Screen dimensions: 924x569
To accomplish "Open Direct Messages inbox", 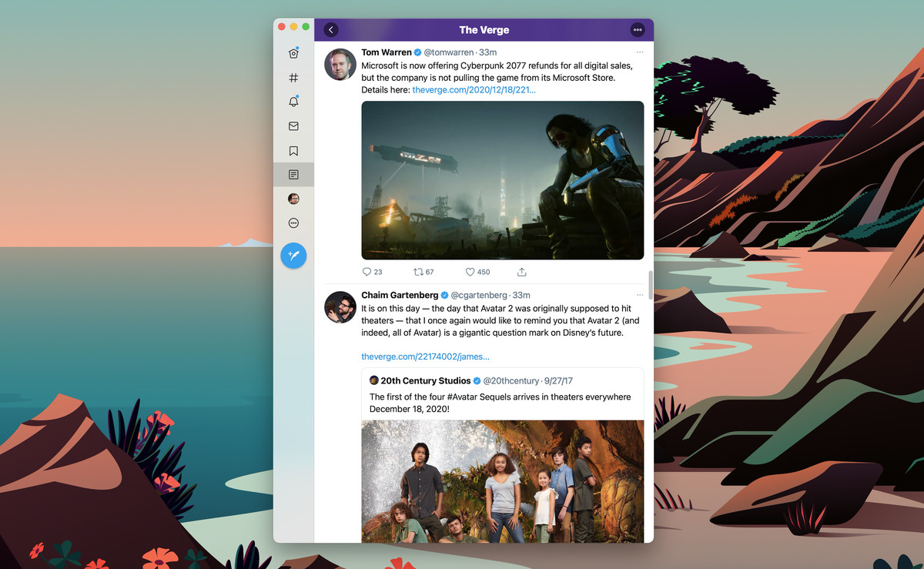I will point(293,126).
